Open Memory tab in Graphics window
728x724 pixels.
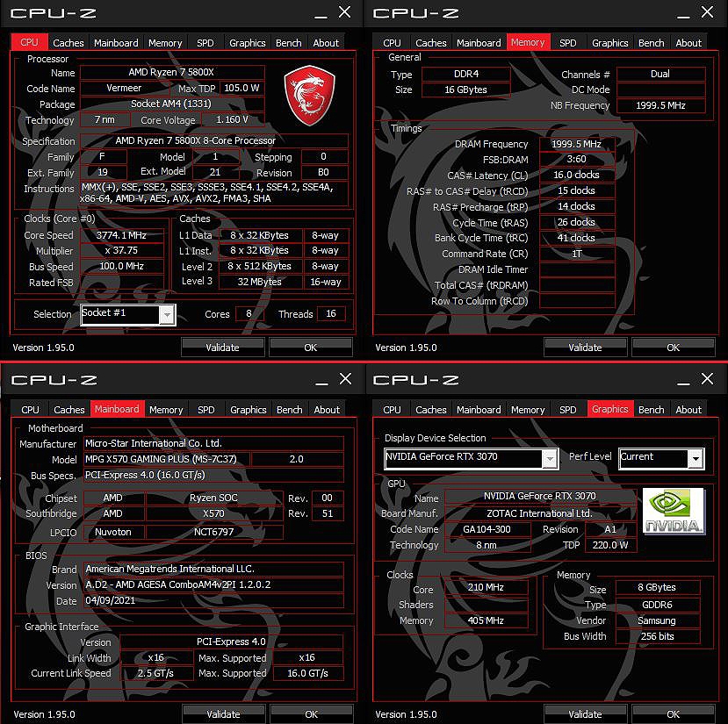click(x=528, y=410)
